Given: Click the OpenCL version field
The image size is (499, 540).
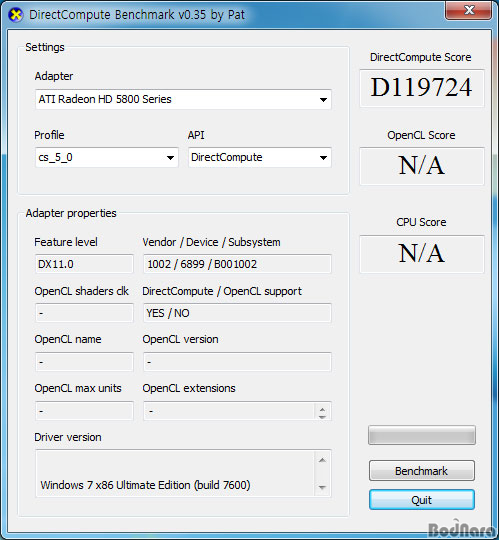Looking at the screenshot, I should [x=237, y=362].
